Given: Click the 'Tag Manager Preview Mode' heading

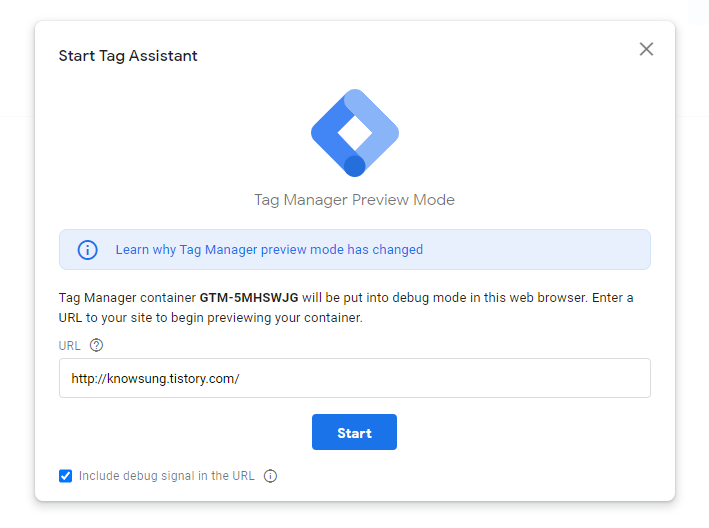Looking at the screenshot, I should click(354, 200).
